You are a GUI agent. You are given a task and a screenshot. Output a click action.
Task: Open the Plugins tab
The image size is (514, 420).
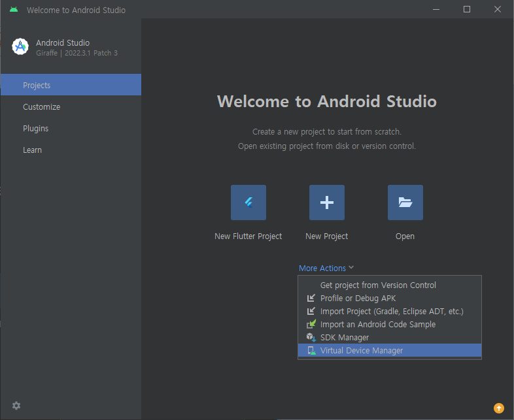pyautogui.click(x=71, y=128)
